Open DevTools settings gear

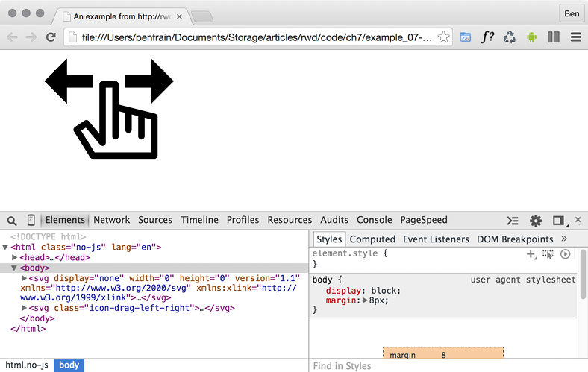pyautogui.click(x=536, y=221)
